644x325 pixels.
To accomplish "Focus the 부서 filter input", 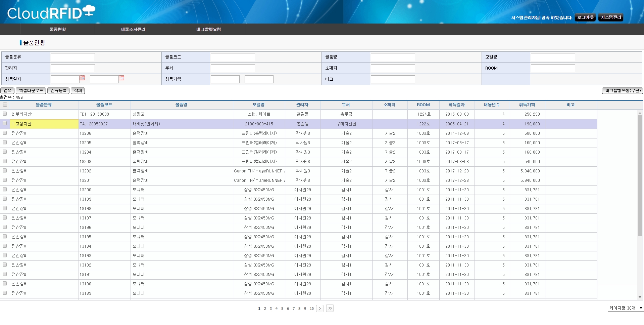I will coord(233,68).
